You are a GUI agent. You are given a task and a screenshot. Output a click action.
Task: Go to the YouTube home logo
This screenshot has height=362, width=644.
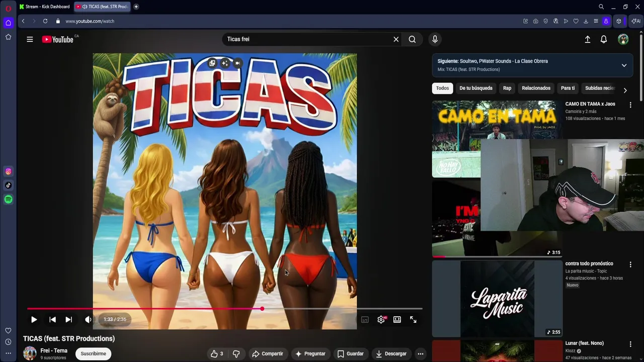tap(58, 39)
